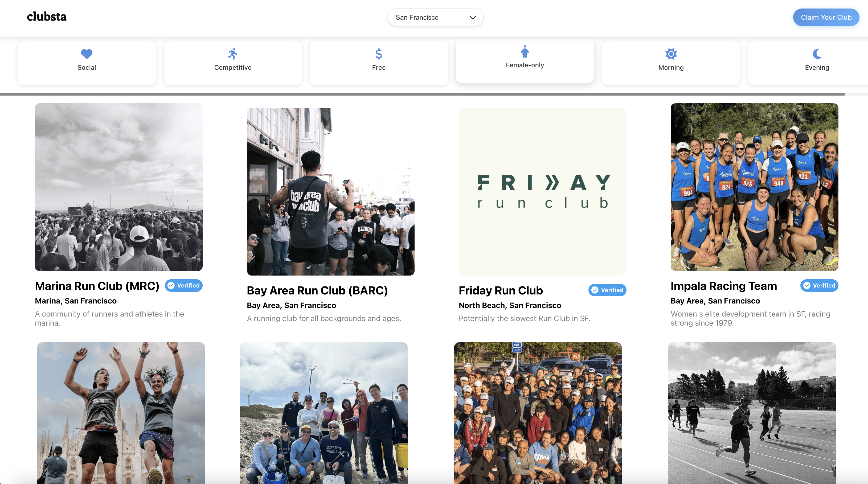Click "A running club for all backgrounds" description
Viewport: 868px width, 484px height.
click(x=324, y=318)
